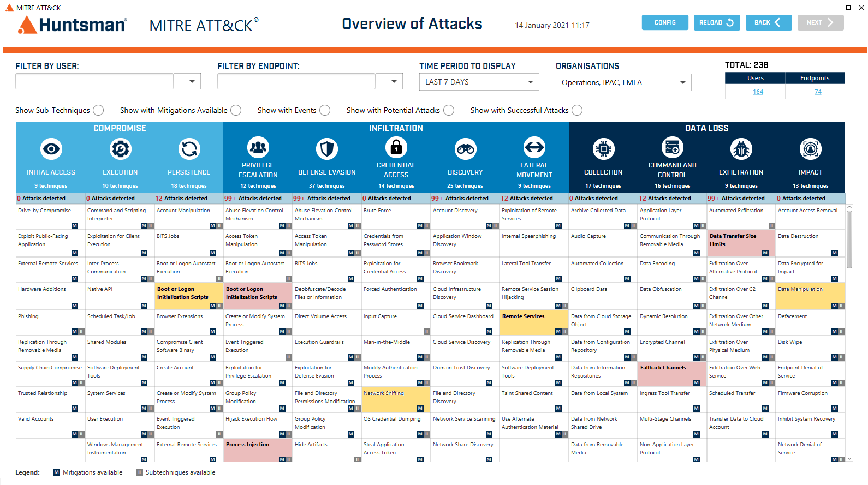Screen dimensions: 868x485
Task: Click the Filter by Endpoint text field
Action: [296, 81]
